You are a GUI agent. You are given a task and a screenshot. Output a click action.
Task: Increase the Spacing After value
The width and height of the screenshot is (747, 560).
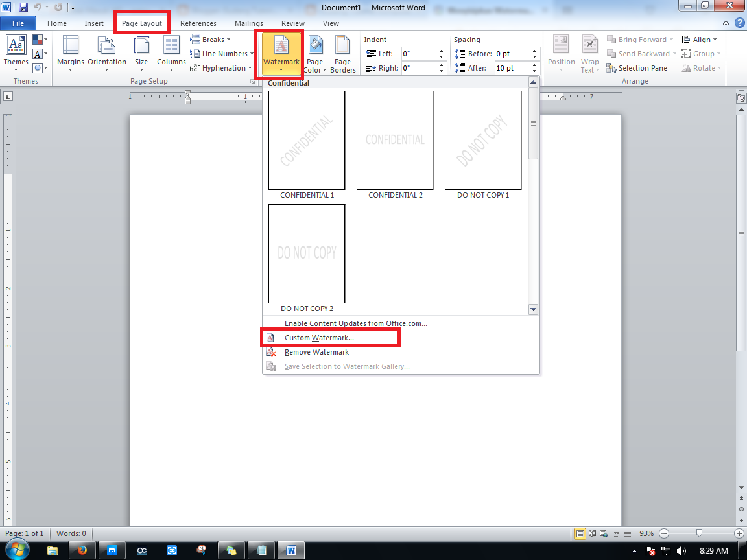534,64
